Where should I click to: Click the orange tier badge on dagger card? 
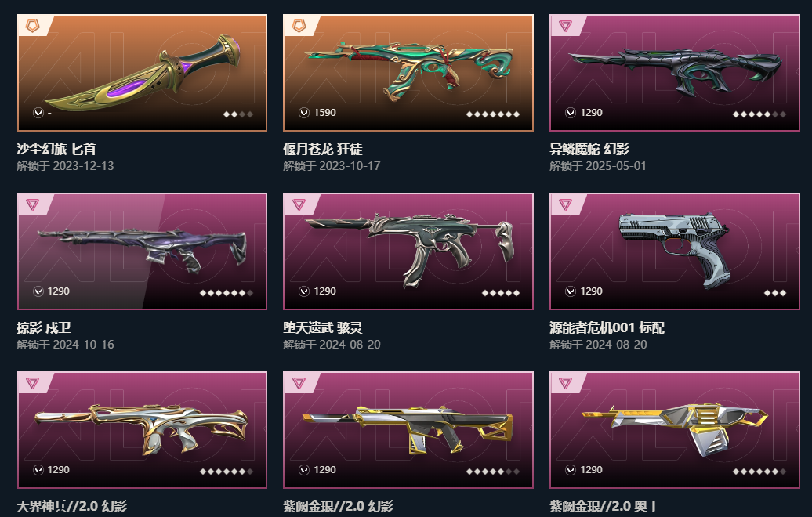pos(33,25)
